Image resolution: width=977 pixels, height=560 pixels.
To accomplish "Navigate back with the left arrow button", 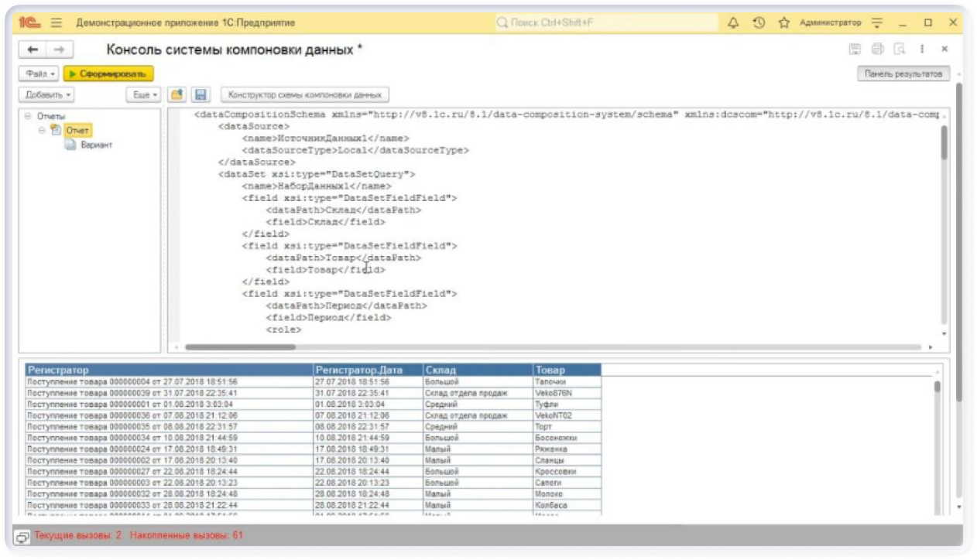I will (33, 50).
